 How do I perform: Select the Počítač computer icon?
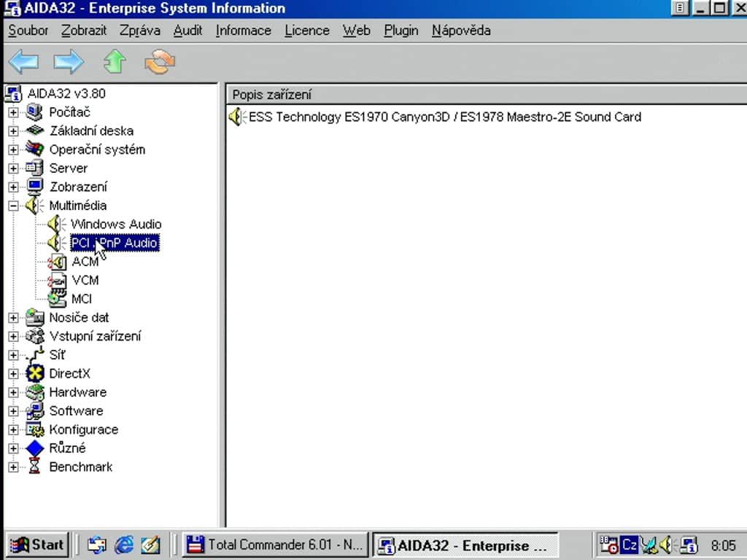pyautogui.click(x=34, y=112)
